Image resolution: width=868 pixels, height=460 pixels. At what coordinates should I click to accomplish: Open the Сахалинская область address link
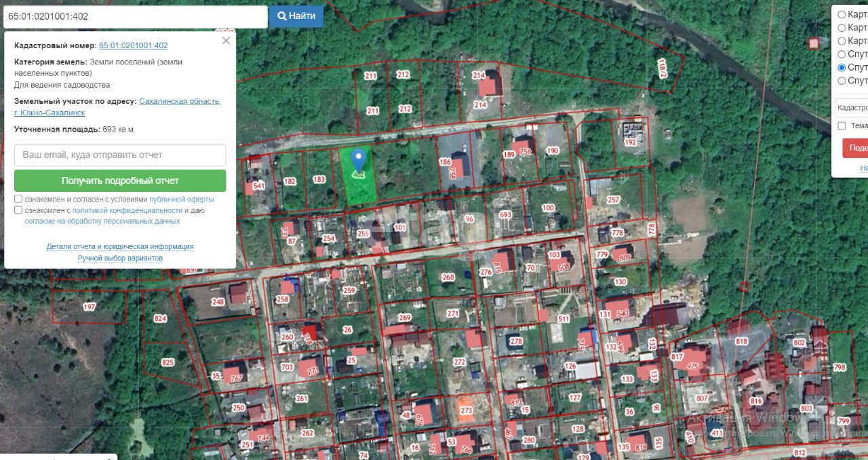(x=180, y=101)
